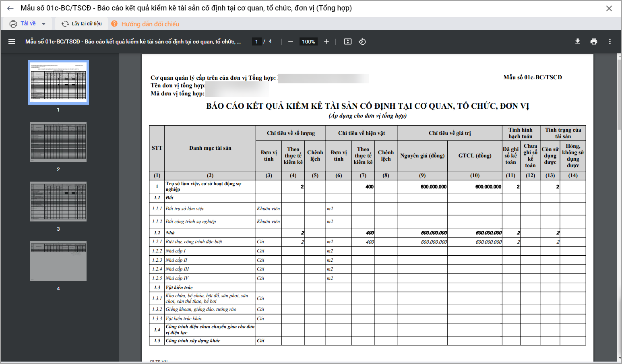Click the 'GTCL (đồng)' column header
The height and width of the screenshot is (364, 622).
475,156
